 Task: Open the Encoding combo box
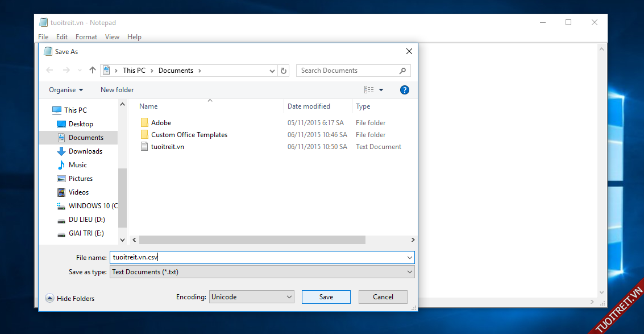pos(251,297)
